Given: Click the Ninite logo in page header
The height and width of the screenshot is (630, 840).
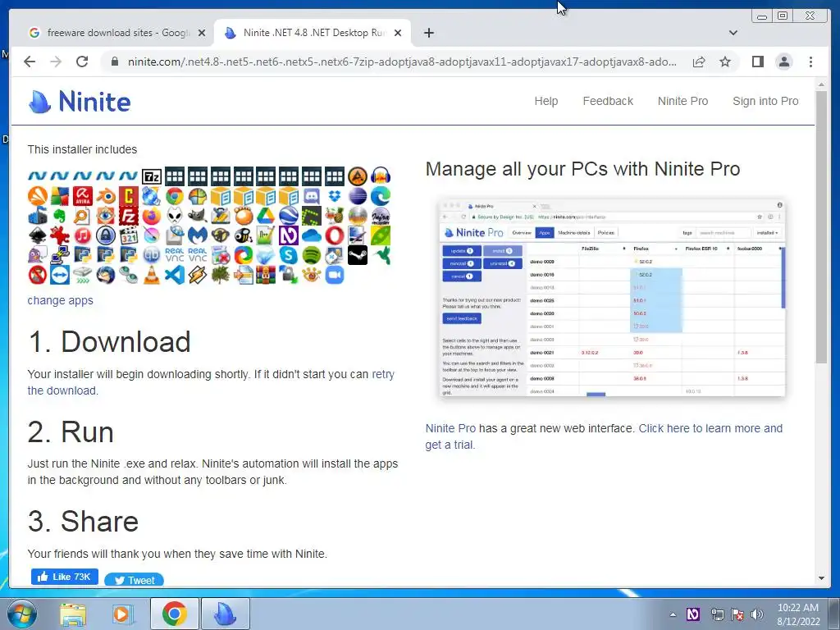Looking at the screenshot, I should (80, 101).
